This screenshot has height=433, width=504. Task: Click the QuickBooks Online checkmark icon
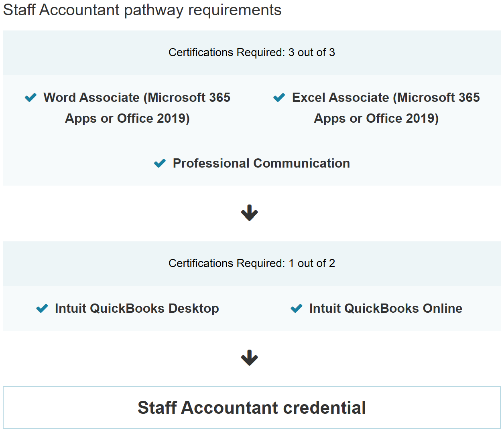point(297,308)
